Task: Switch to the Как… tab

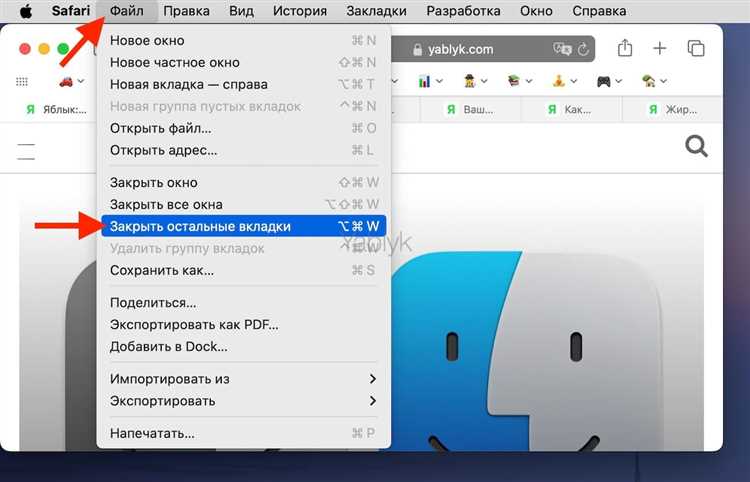Action: pyautogui.click(x=571, y=110)
